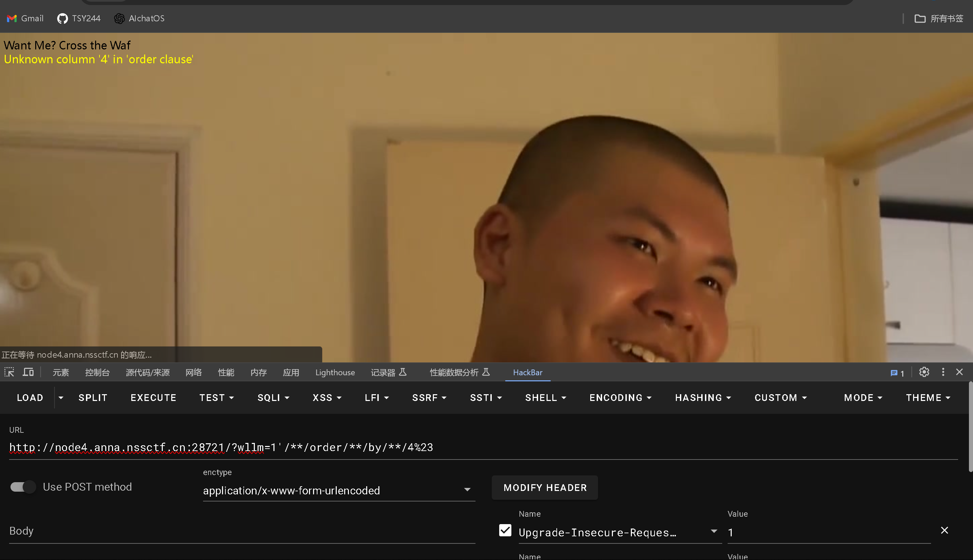This screenshot has height=560, width=973.
Task: Open DevTools settings gear icon
Action: [x=924, y=372]
